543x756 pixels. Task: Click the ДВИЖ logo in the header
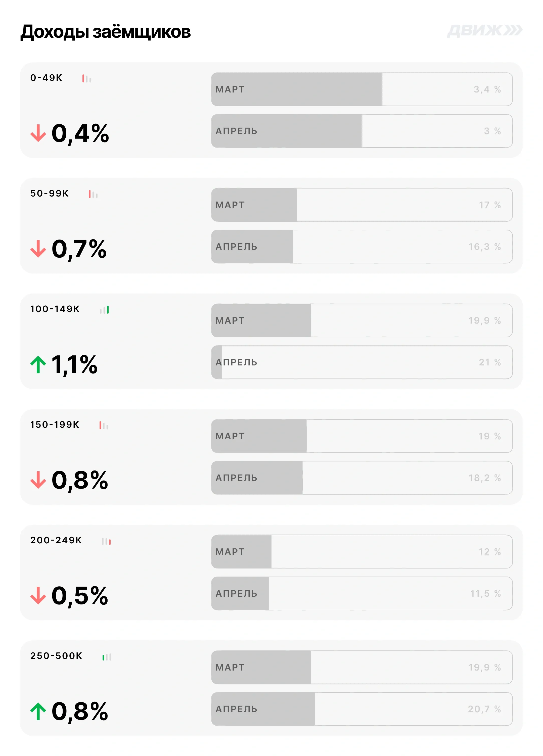click(484, 30)
